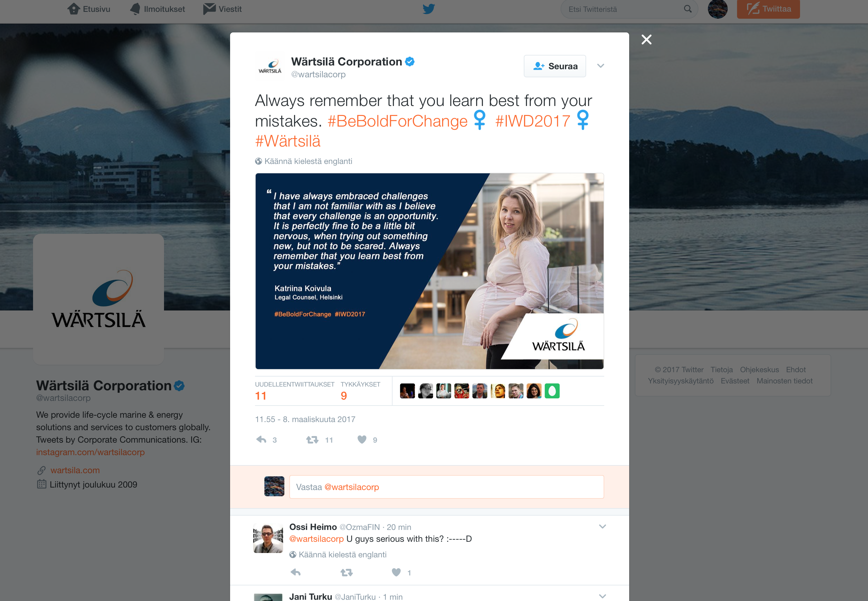This screenshot has height=601, width=868.
Task: Click the globe icon beside Käännä kielestä englanti
Action: (258, 161)
